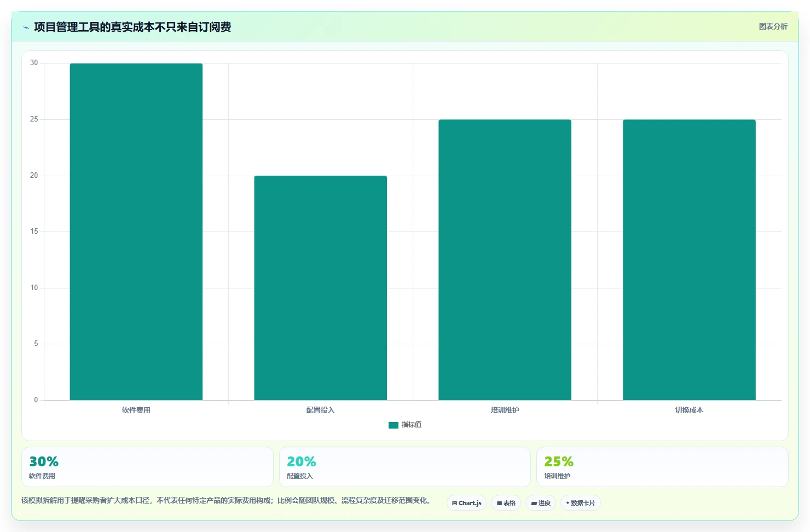
Task: Click y-axis value 30
Action: 34,63
